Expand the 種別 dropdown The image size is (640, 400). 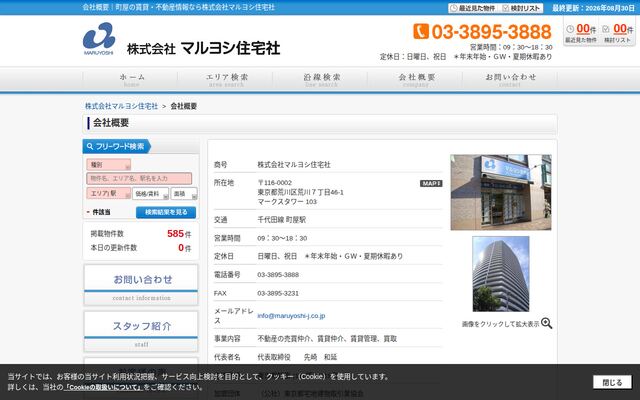tap(109, 165)
